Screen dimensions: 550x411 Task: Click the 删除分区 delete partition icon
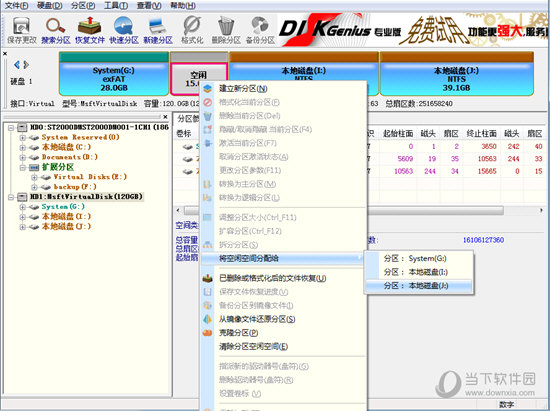[x=226, y=30]
